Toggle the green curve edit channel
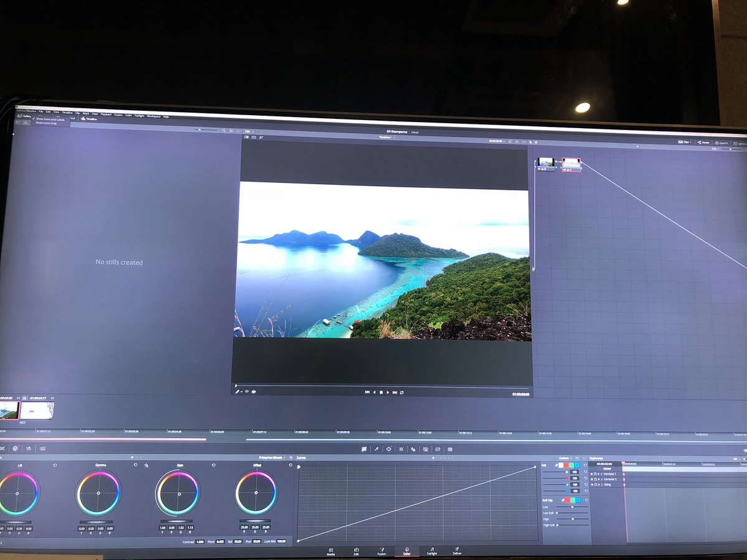The height and width of the screenshot is (560, 747). point(571,465)
